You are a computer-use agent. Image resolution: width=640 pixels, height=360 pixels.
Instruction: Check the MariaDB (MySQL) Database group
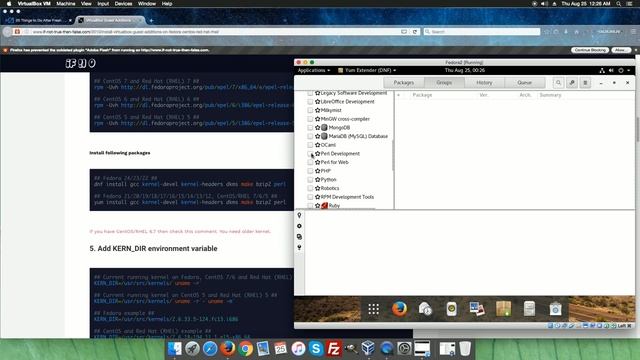[310, 136]
